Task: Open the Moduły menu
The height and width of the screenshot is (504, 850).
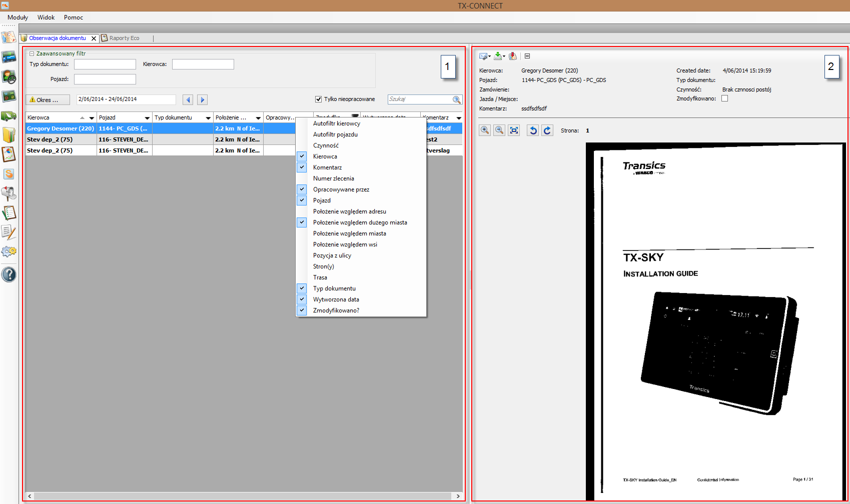Action: point(18,17)
